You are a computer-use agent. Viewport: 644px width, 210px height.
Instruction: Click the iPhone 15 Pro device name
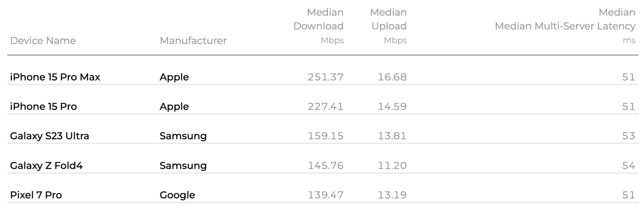pyautogui.click(x=44, y=107)
